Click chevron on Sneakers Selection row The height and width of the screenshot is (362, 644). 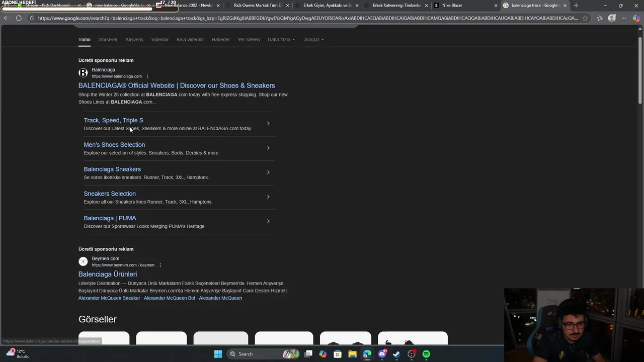coord(268,197)
